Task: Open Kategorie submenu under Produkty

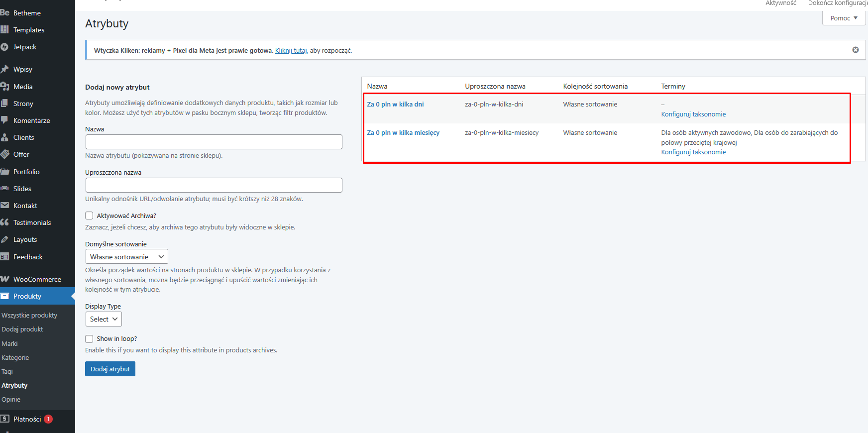Action: coord(15,357)
